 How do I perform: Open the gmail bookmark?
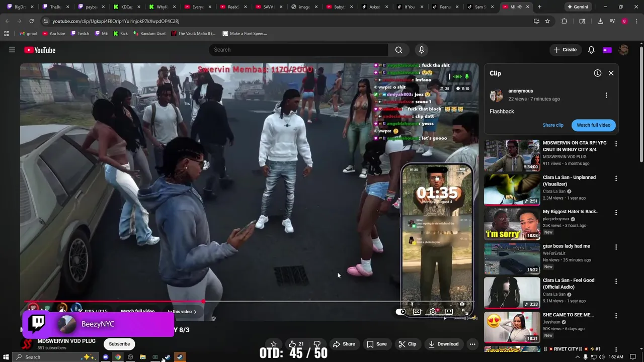point(28,33)
